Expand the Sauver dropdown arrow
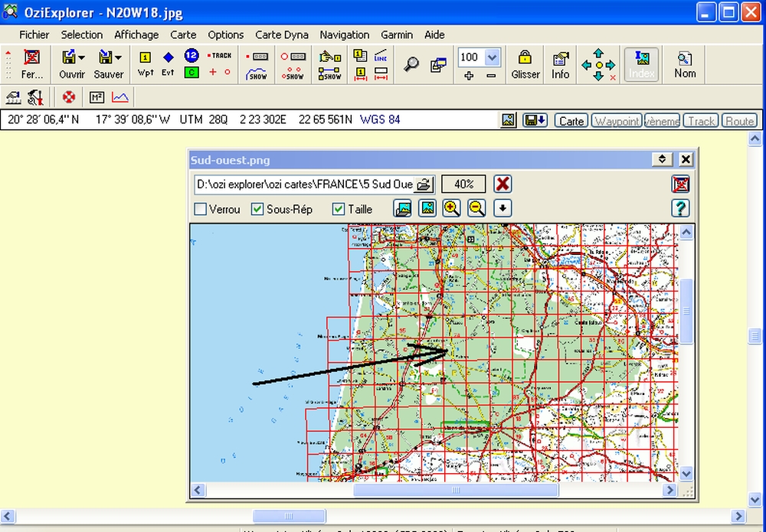The width and height of the screenshot is (766, 532). 118,57
